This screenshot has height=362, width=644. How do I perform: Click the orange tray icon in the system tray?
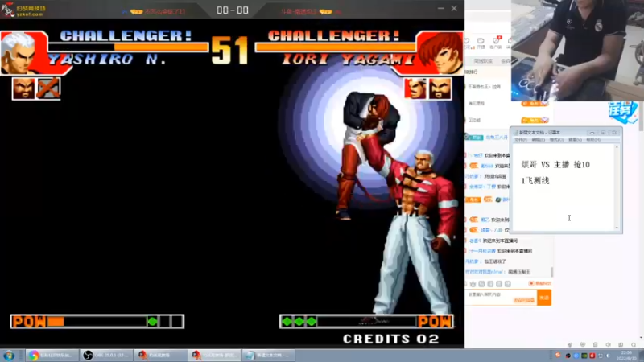coord(558,355)
